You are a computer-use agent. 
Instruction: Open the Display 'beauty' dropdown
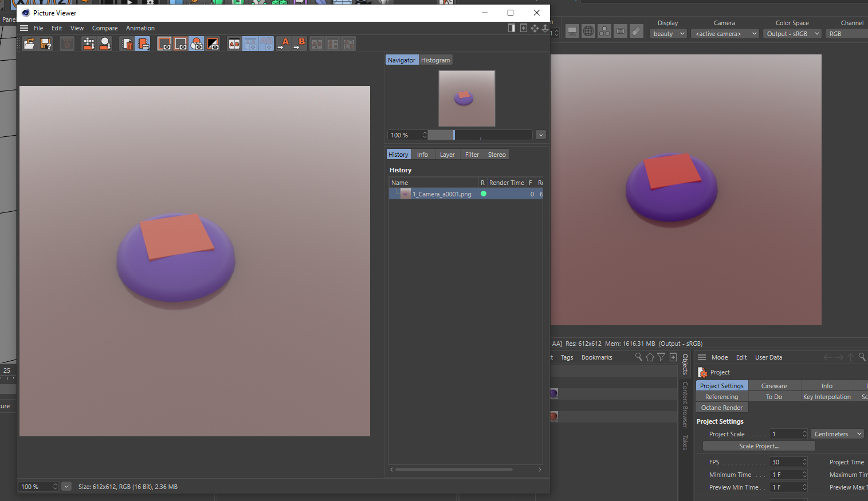coord(668,34)
